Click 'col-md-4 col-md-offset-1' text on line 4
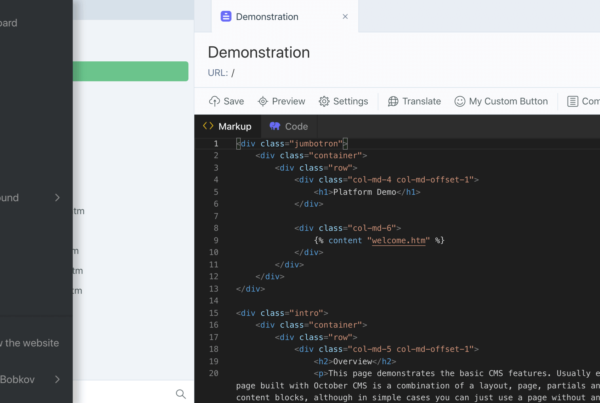The width and height of the screenshot is (600, 403). tap(411, 179)
